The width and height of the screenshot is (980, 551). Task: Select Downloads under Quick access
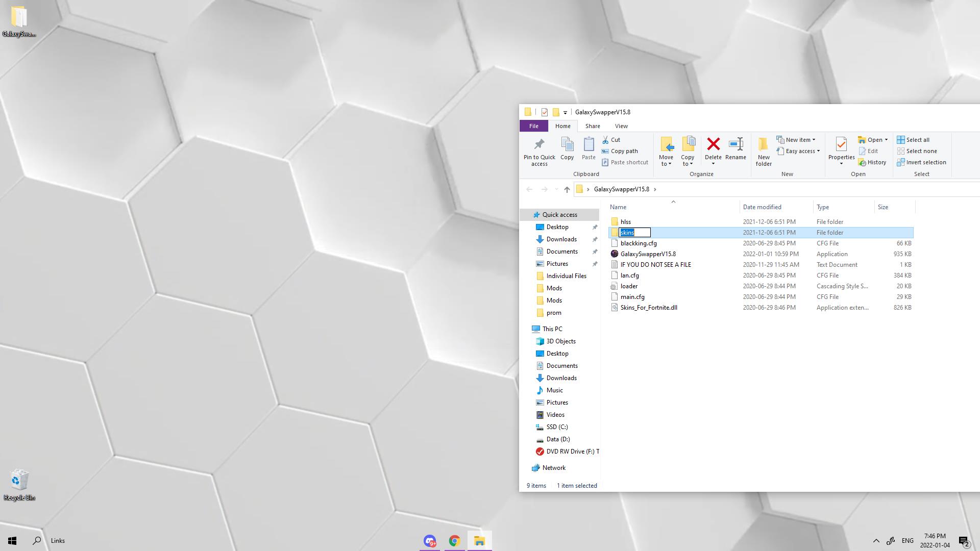tap(561, 239)
